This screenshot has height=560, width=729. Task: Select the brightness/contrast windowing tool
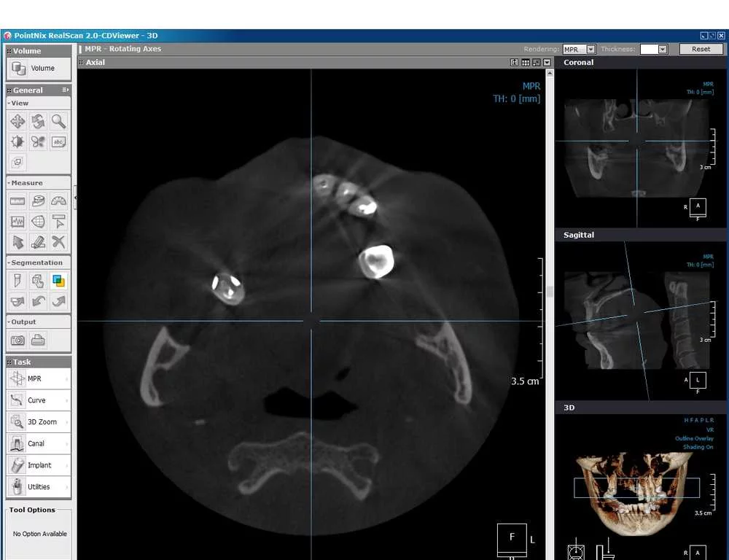(x=17, y=141)
